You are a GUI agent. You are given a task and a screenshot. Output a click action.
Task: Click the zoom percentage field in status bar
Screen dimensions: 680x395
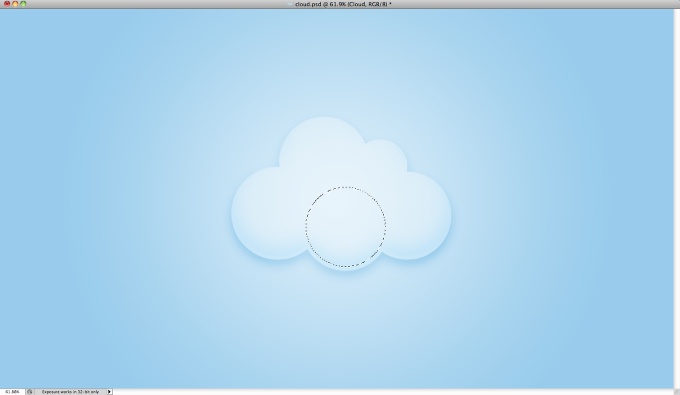pyautogui.click(x=13, y=392)
